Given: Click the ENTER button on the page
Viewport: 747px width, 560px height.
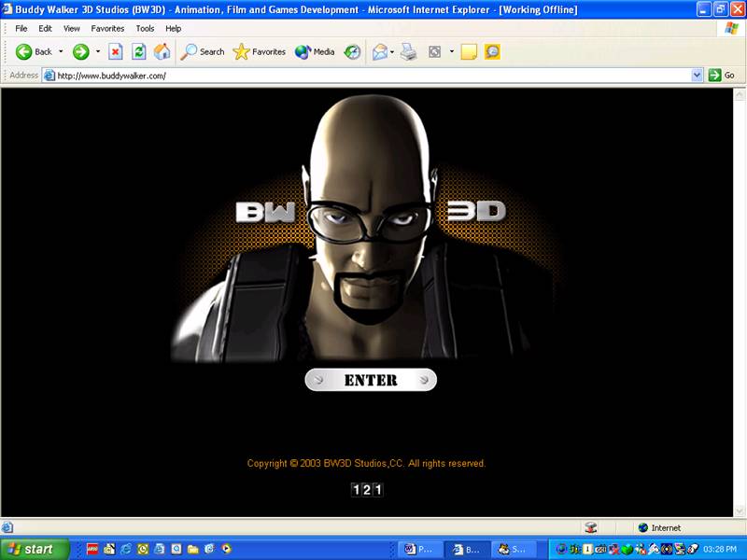Looking at the screenshot, I should pyautogui.click(x=371, y=380).
